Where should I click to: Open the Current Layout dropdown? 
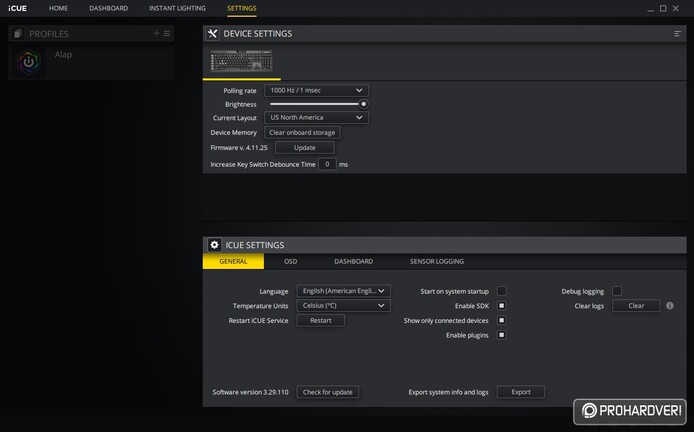[x=316, y=117]
